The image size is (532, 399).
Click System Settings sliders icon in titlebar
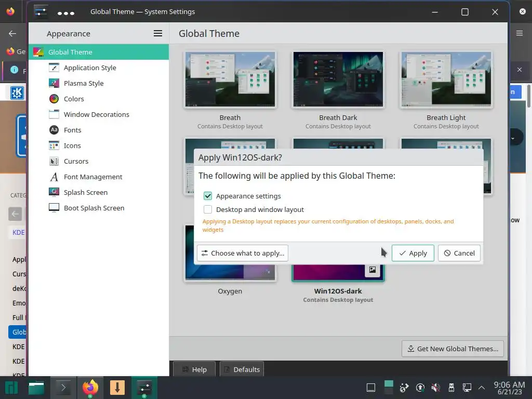[41, 11]
